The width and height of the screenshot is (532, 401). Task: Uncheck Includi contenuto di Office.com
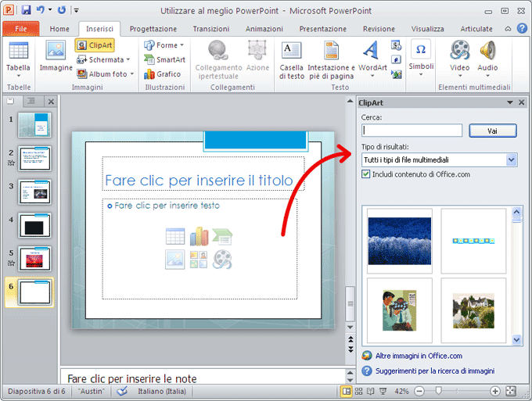[x=366, y=174]
